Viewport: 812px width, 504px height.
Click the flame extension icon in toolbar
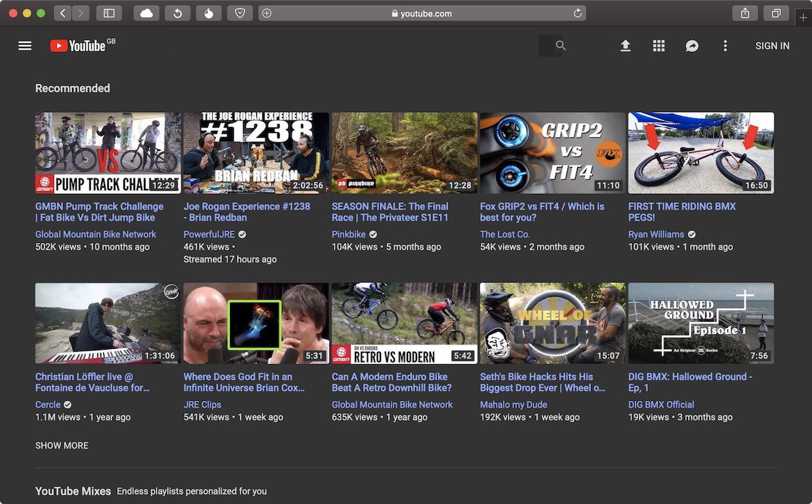coord(209,13)
